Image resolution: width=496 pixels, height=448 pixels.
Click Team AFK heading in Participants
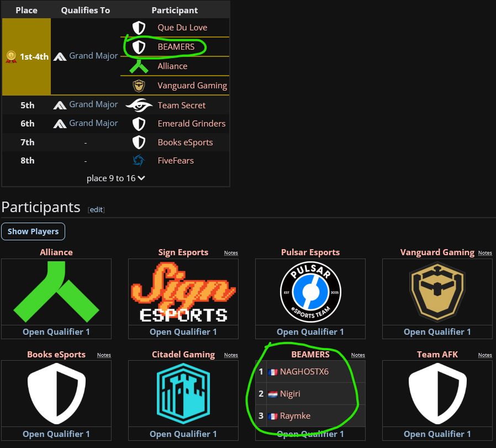pos(437,355)
